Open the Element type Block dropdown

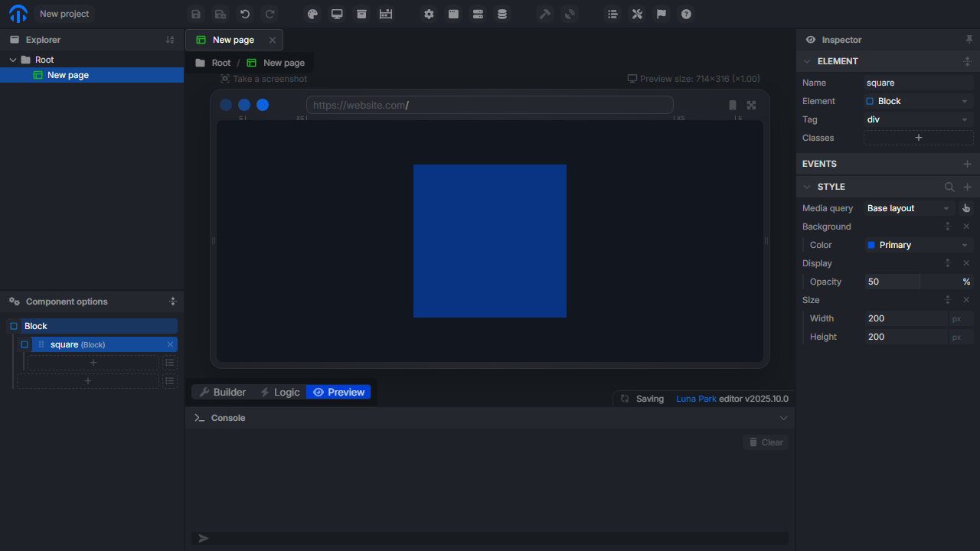click(x=918, y=101)
